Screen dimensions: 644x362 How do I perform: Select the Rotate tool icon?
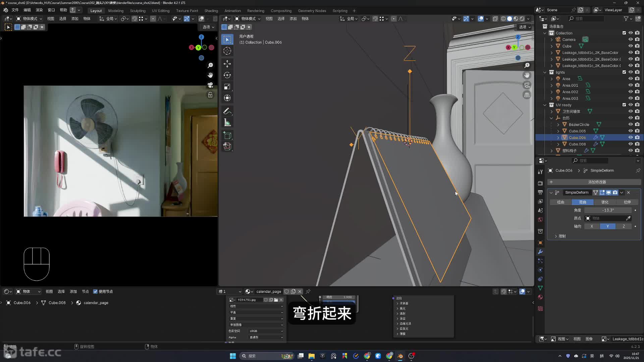(x=227, y=75)
